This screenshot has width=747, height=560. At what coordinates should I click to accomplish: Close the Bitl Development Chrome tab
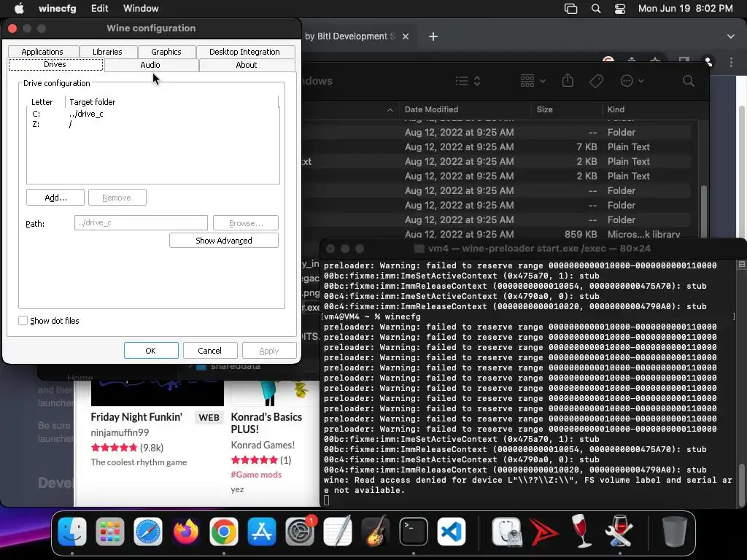[x=406, y=36]
